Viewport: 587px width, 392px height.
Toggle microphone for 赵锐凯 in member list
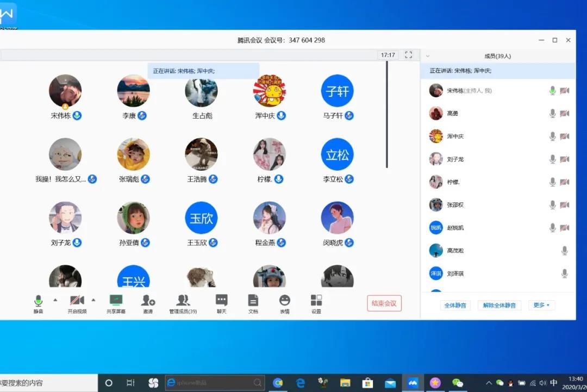click(552, 228)
